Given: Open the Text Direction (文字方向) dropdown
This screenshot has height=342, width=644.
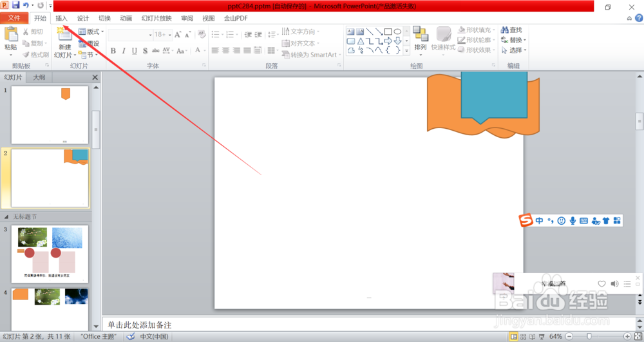Looking at the screenshot, I should [301, 32].
